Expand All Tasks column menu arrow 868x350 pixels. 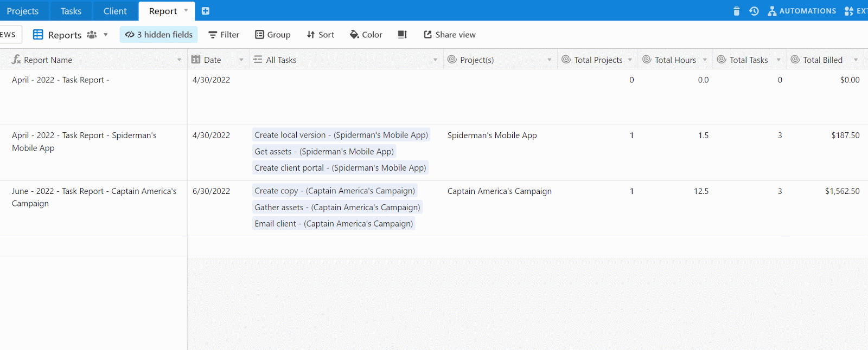click(435, 60)
